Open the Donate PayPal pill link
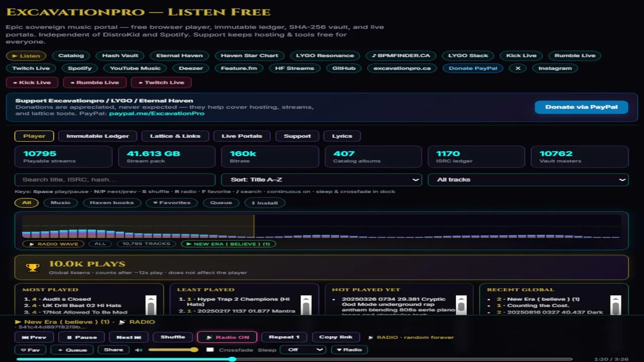This screenshot has width=644, height=362. (x=473, y=68)
